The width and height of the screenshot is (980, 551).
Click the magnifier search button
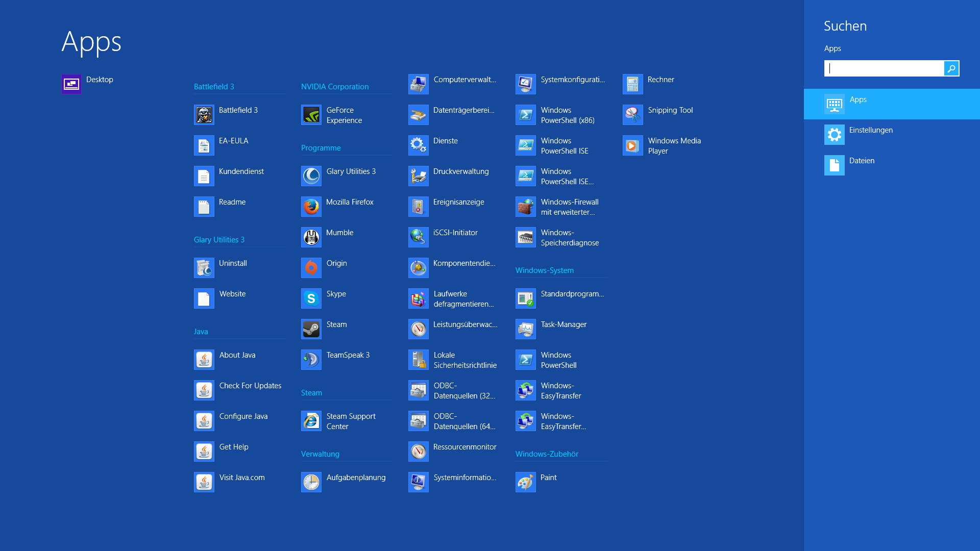[951, 68]
